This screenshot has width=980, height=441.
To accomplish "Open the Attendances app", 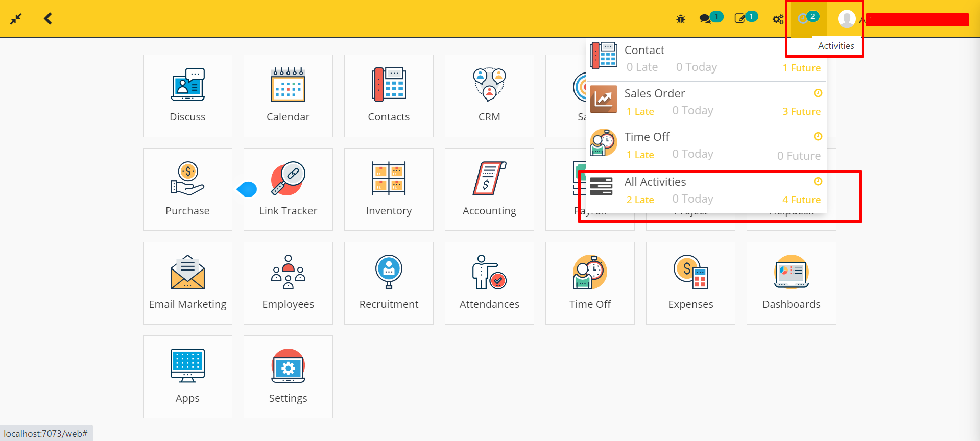I will coord(489,283).
